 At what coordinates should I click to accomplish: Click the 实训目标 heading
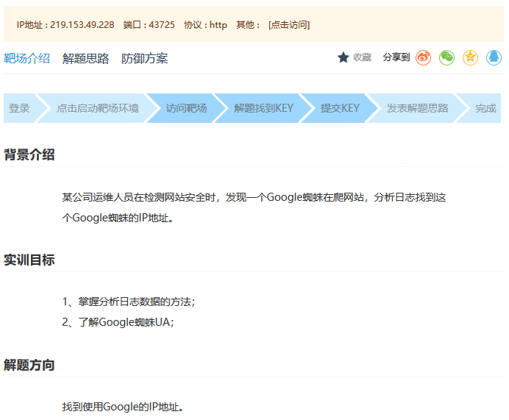[x=29, y=260]
